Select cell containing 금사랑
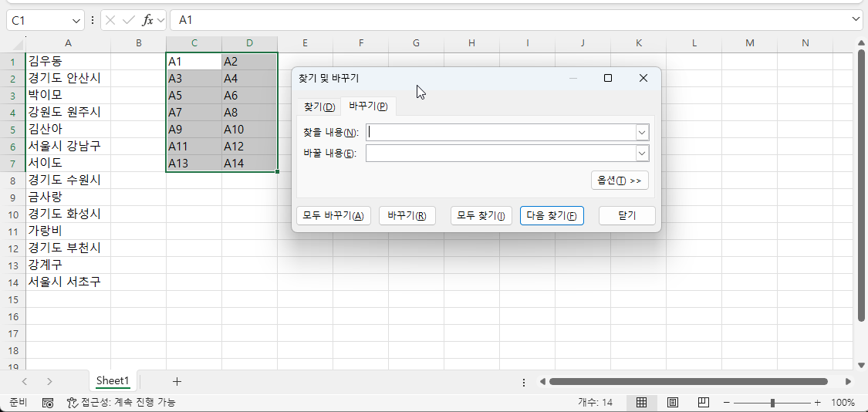 68,198
